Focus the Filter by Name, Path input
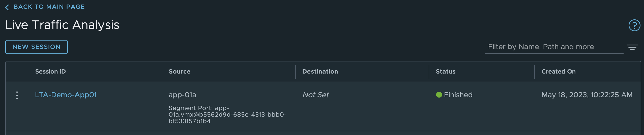The image size is (644, 135). (x=554, y=47)
